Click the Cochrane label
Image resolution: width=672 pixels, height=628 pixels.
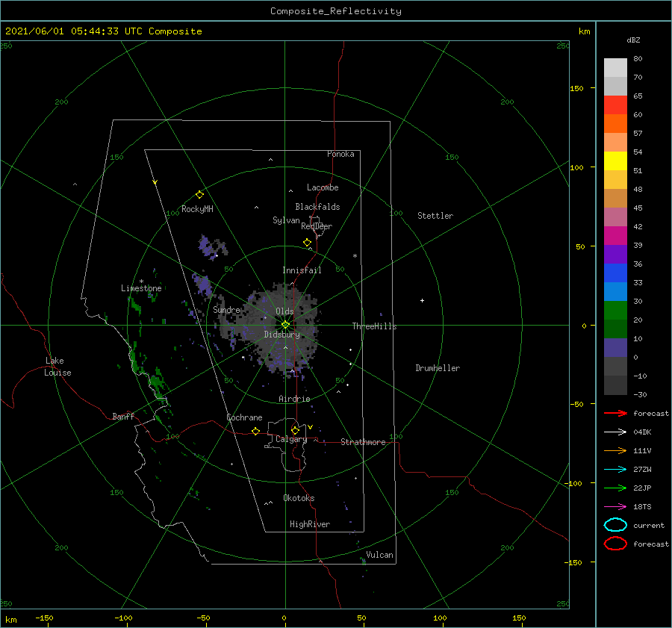pyautogui.click(x=244, y=417)
